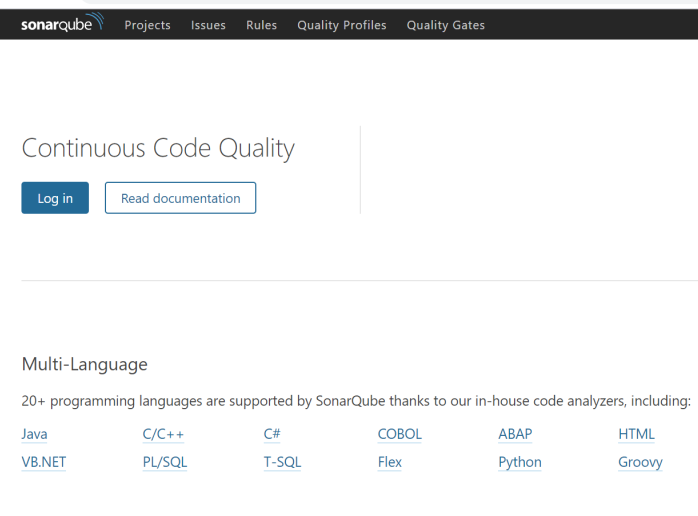Screen dimensions: 698x516
Task: Open the Java language link
Action: click(x=34, y=434)
